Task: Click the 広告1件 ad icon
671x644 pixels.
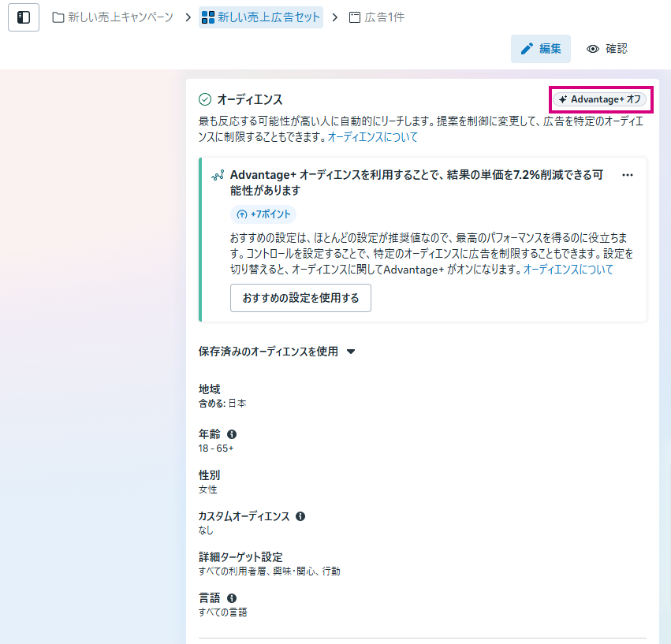Action: (355, 17)
